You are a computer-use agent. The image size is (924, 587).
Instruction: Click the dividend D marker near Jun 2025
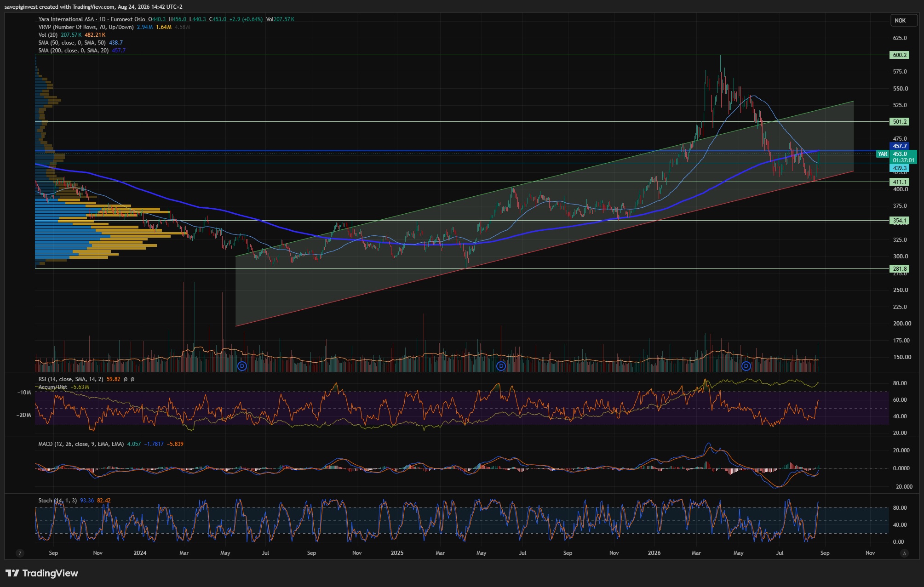[501, 366]
